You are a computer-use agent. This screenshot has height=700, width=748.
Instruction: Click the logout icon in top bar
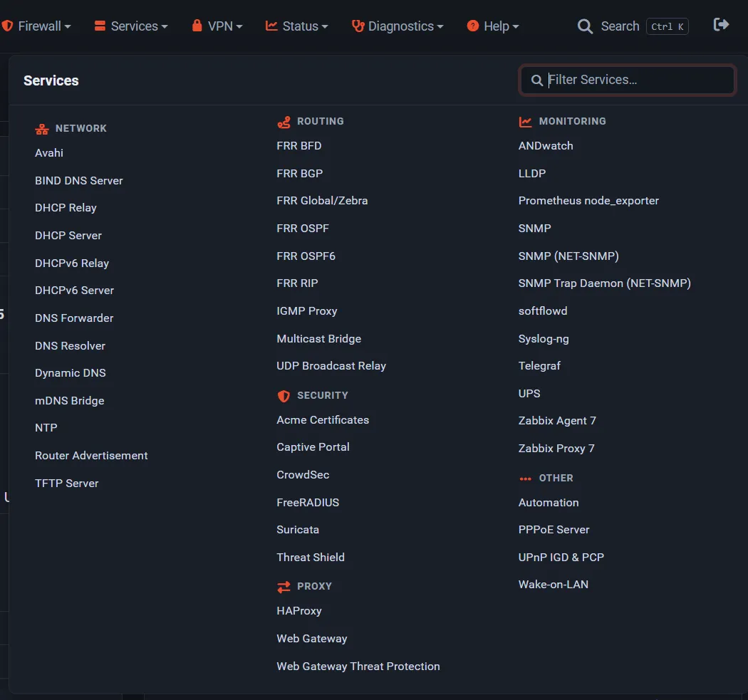click(x=721, y=25)
